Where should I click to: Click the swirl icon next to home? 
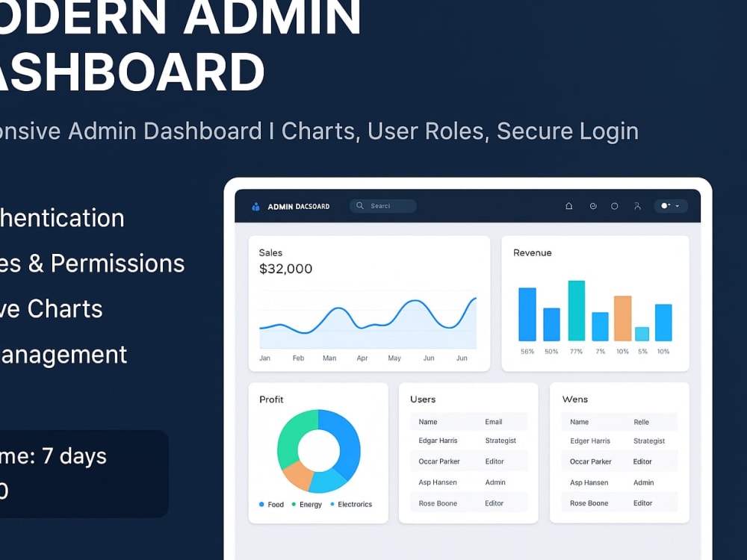tap(593, 206)
